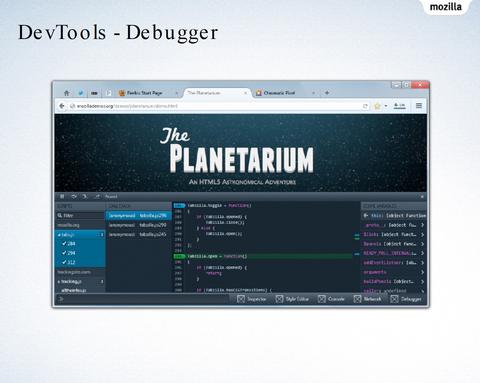This screenshot has height=383, width=480.
Task: Click the home icon in tab strip
Action: (66, 93)
